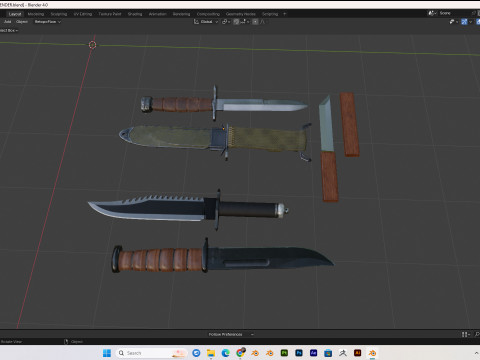Open After Effects from the taskbar
The image size is (480, 360).
314,353
